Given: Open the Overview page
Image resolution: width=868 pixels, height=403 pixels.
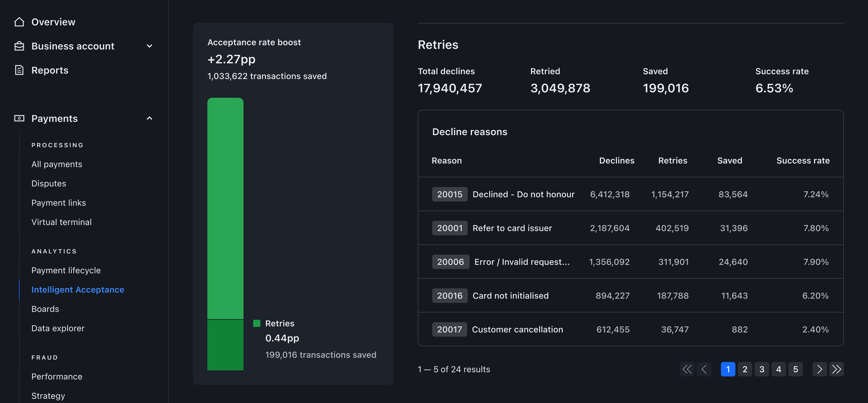Looking at the screenshot, I should tap(53, 22).
